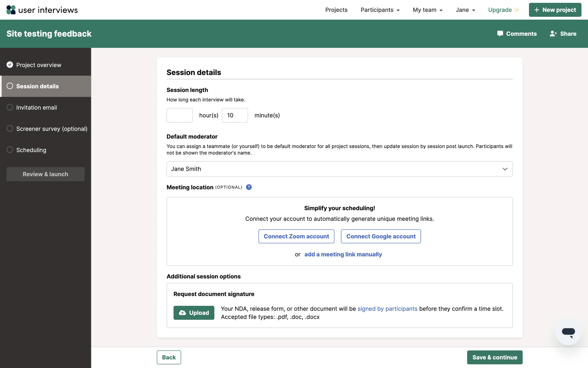Image resolution: width=588 pixels, height=368 pixels.
Task: Click the Save & continue button
Action: click(x=494, y=357)
